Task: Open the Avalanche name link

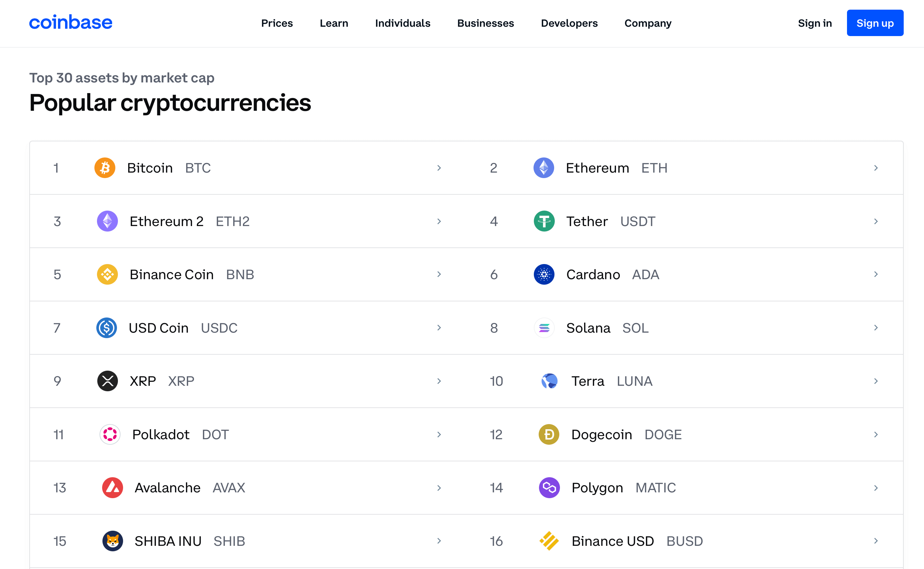Action: (168, 488)
